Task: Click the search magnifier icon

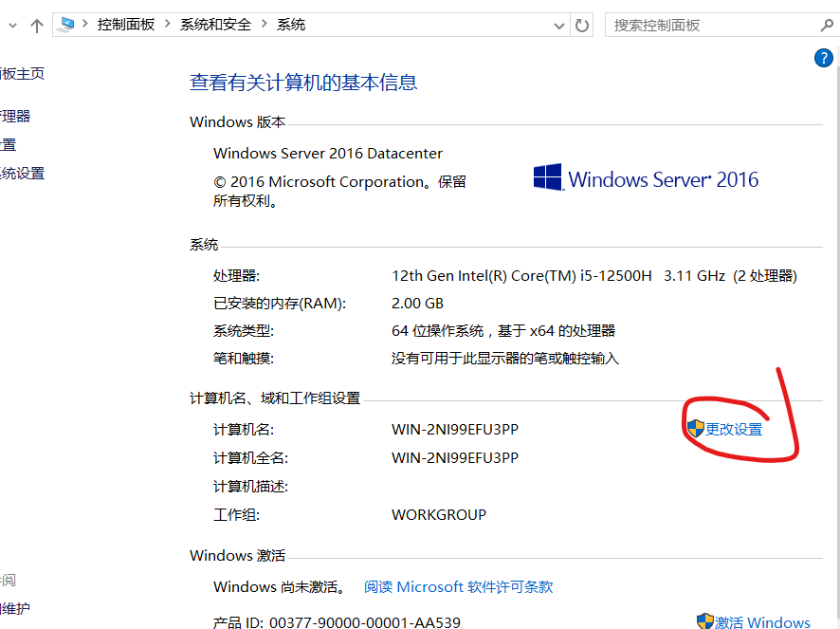Action: (827, 26)
